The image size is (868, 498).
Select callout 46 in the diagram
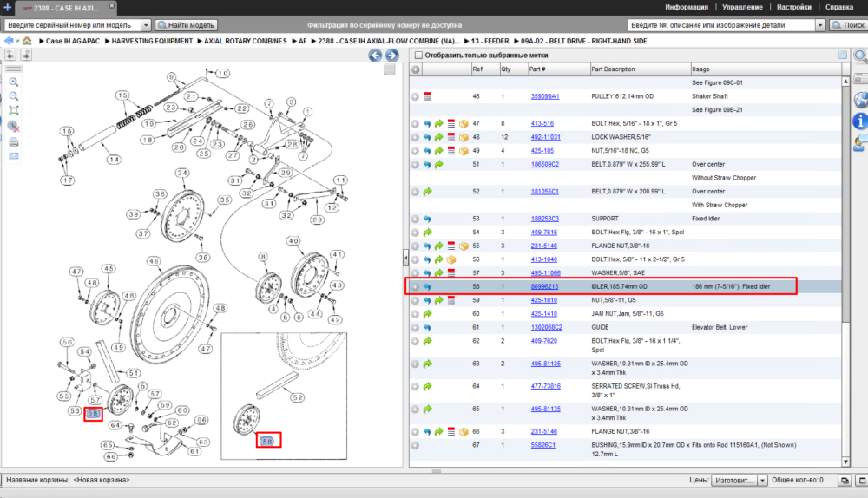tap(154, 261)
